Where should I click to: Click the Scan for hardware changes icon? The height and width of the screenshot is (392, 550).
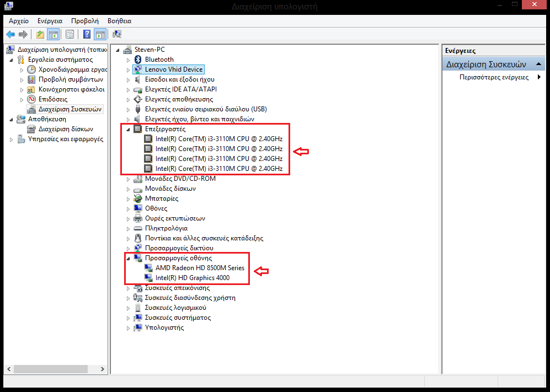coord(117,34)
